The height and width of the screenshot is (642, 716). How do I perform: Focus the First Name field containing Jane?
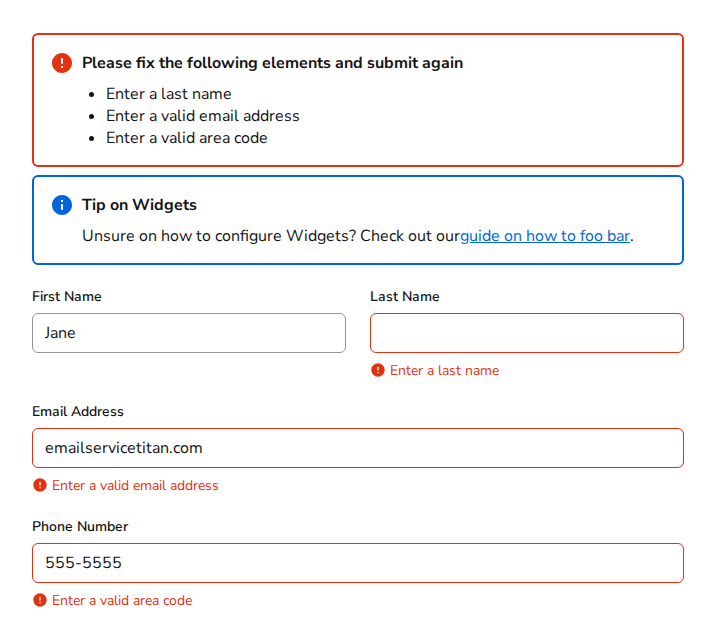[x=189, y=333]
